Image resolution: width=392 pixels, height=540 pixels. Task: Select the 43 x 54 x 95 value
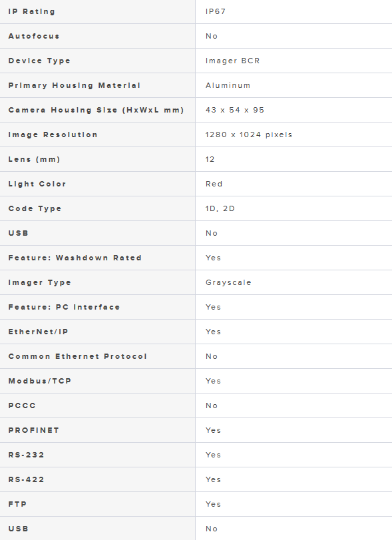click(235, 111)
